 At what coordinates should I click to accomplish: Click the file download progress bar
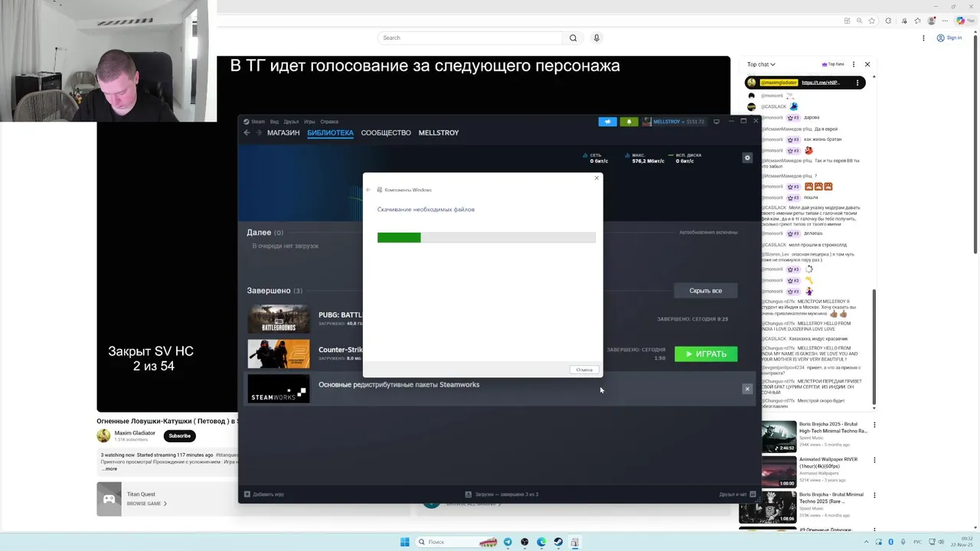click(486, 238)
